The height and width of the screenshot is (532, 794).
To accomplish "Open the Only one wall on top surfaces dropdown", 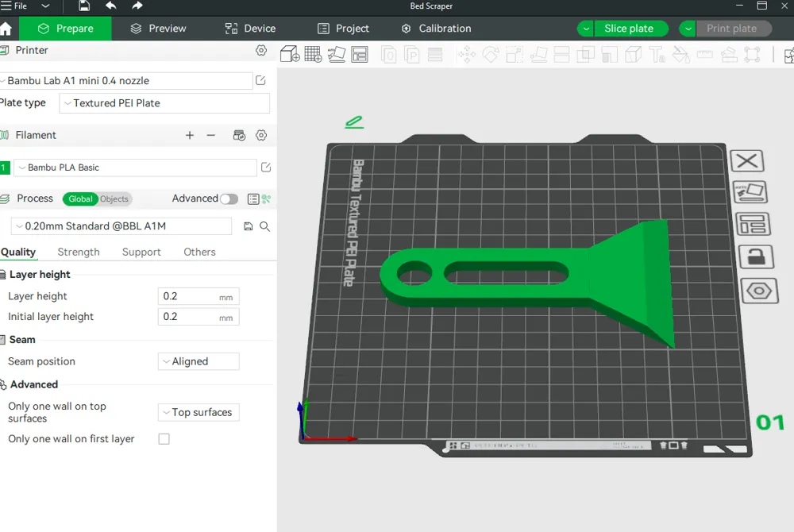I will coord(198,413).
